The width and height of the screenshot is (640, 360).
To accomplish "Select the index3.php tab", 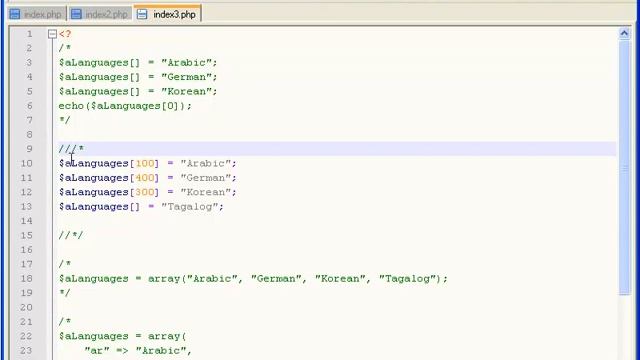I will [167, 14].
